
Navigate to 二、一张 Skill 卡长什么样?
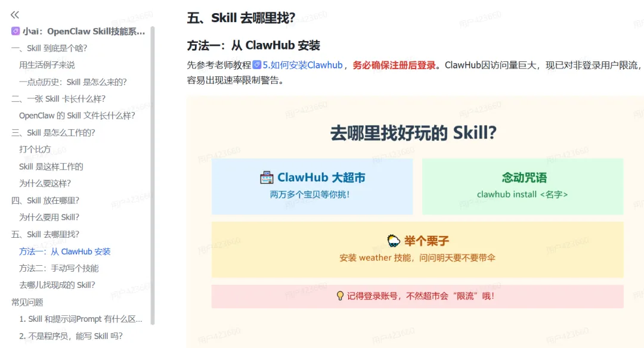[x=58, y=99]
